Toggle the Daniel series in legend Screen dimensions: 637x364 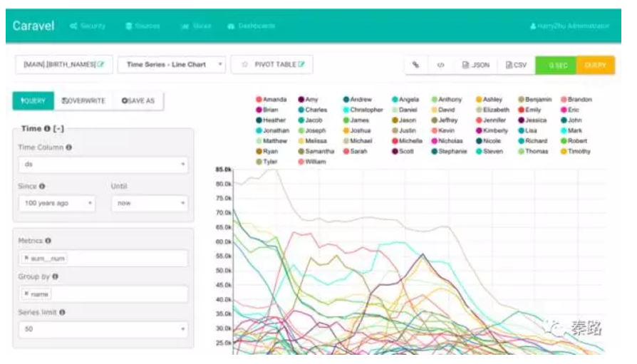[x=405, y=110]
